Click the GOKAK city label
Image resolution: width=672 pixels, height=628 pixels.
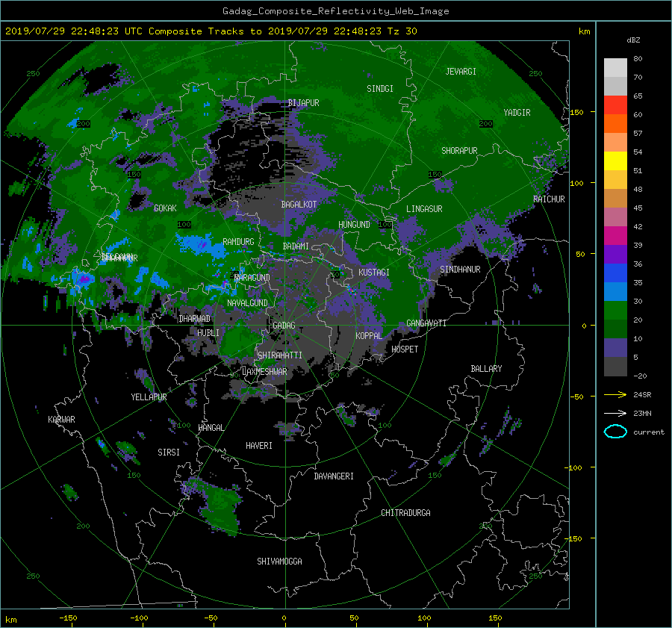click(165, 208)
